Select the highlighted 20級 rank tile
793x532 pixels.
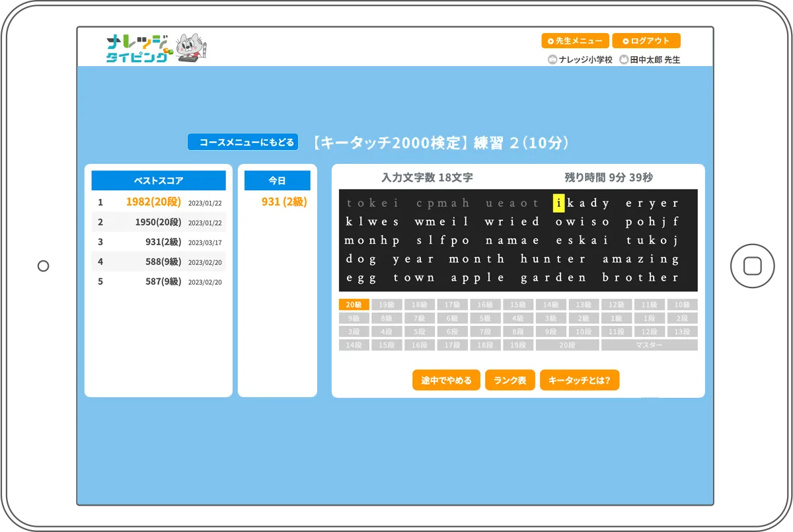354,305
